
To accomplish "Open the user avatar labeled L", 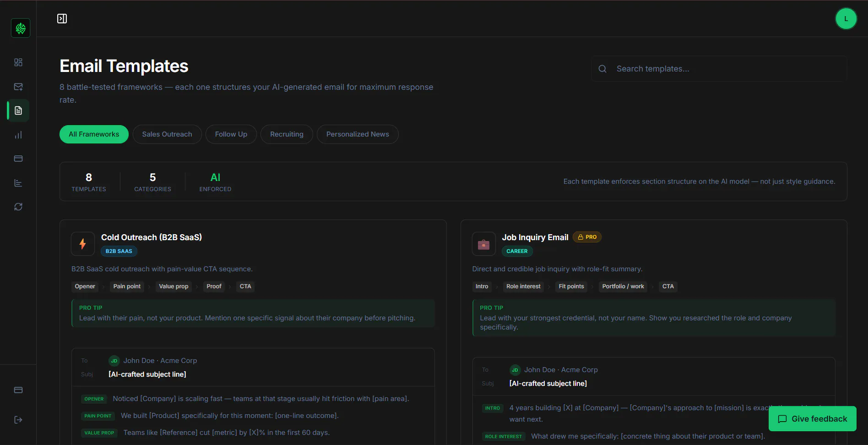I will coord(846,19).
